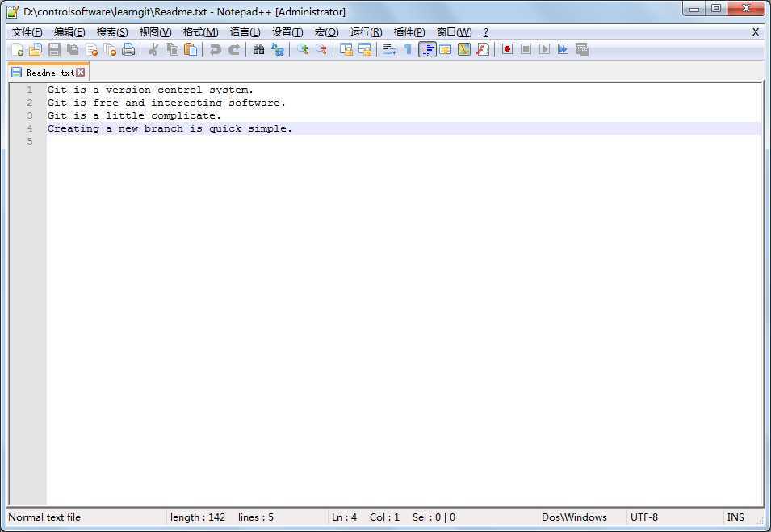Click the Save Recorded Macro icon

point(582,49)
